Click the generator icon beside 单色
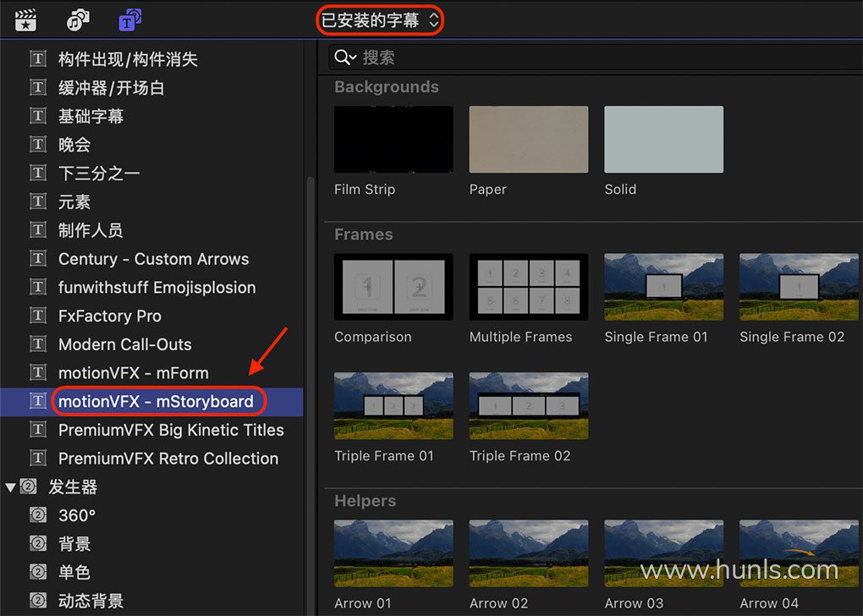Image resolution: width=863 pixels, height=616 pixels. click(38, 572)
